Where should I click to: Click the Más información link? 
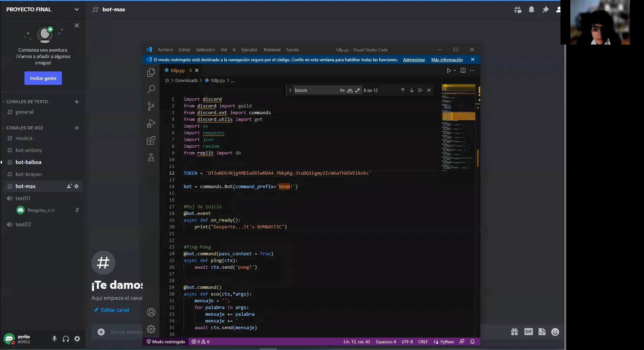447,60
